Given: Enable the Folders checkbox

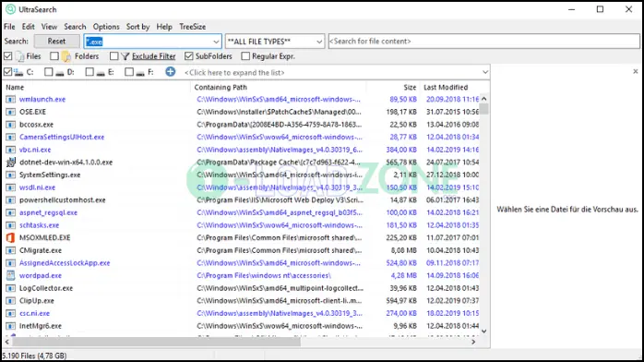Looking at the screenshot, I should [54, 56].
